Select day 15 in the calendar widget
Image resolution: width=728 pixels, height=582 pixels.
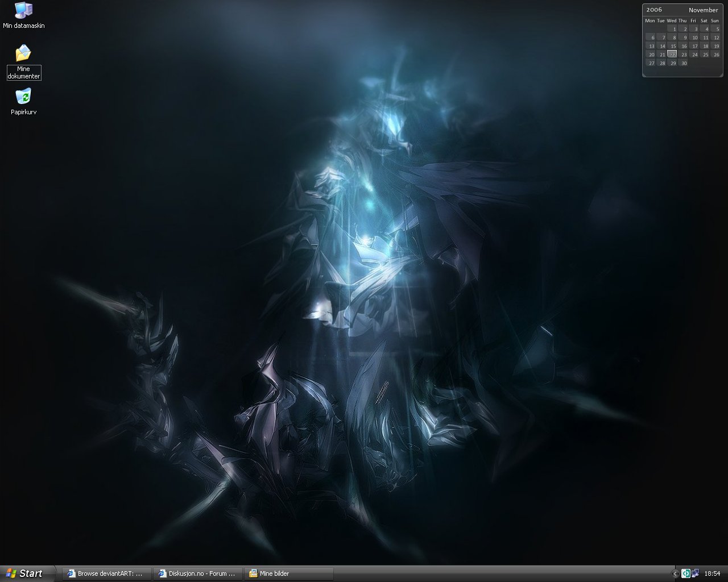point(672,46)
